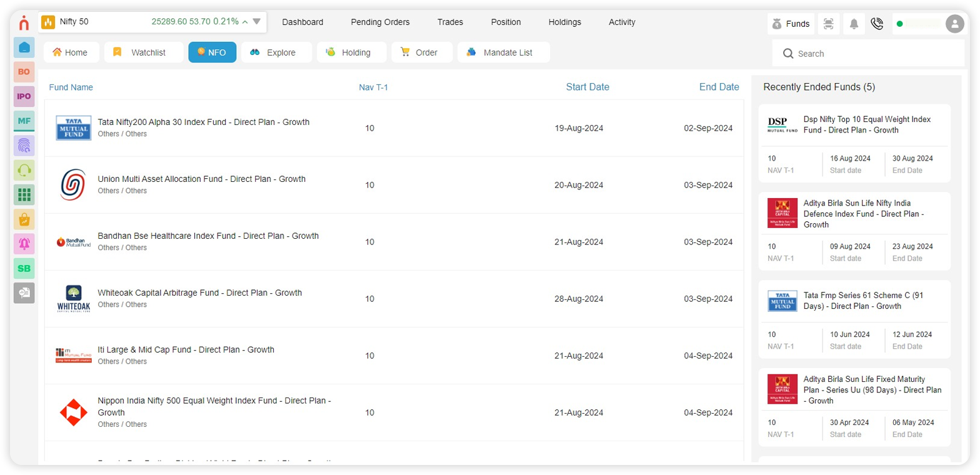Viewport: 980px width, 475px height.
Task: Click the phone call icon
Action: (x=877, y=24)
